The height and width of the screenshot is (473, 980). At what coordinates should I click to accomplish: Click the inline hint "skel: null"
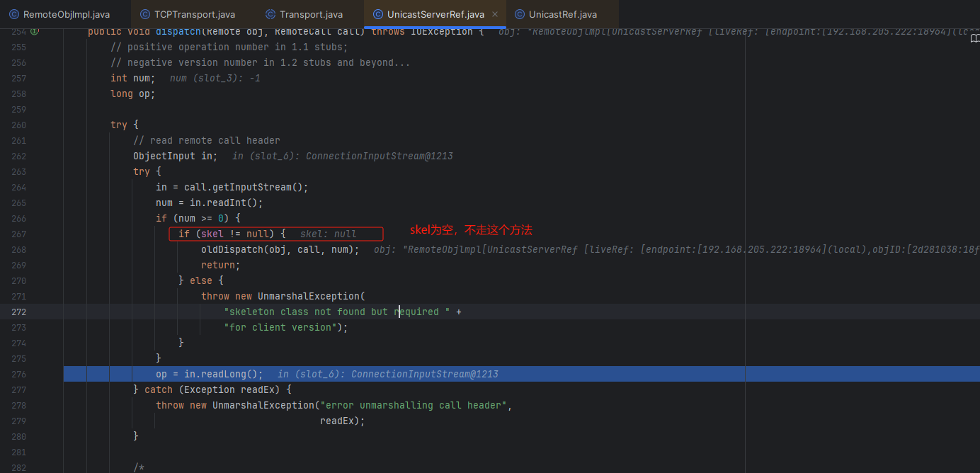[328, 234]
